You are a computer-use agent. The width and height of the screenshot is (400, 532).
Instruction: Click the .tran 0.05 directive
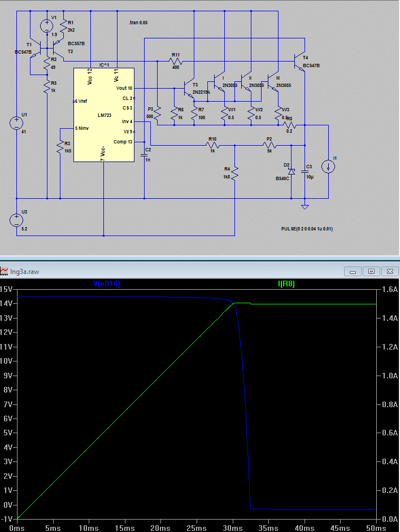point(138,23)
